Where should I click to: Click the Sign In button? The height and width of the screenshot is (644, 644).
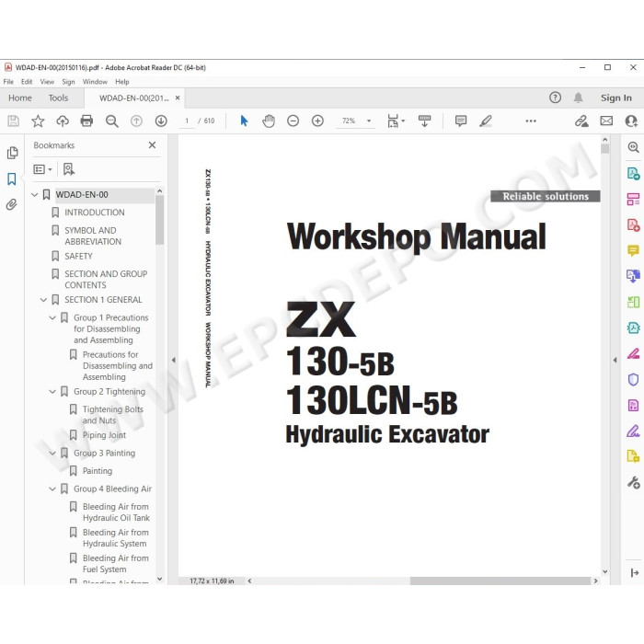point(616,98)
